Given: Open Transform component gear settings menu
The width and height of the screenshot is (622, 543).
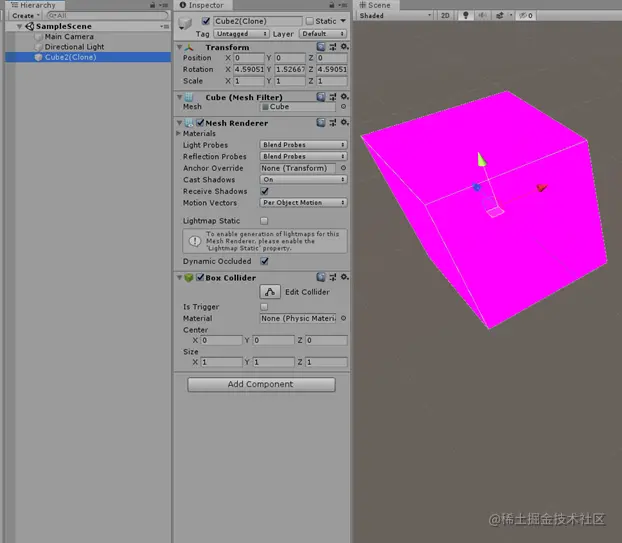Looking at the screenshot, I should pos(345,47).
